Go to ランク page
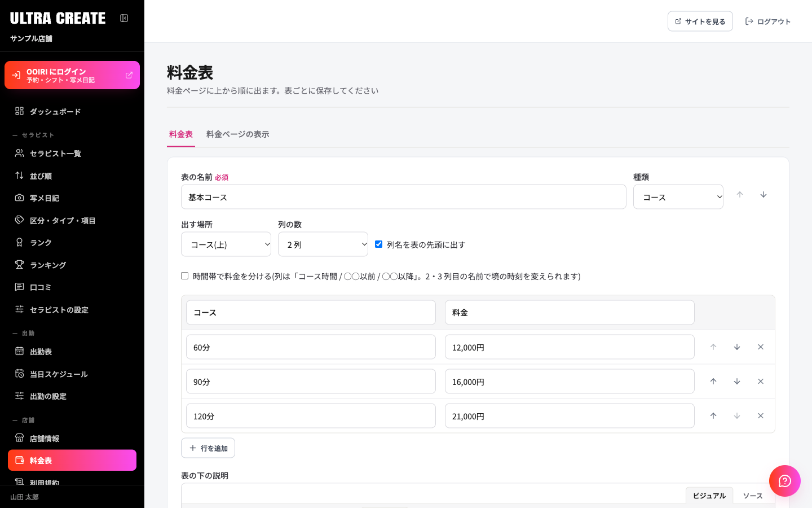Screen dimensions: 812x508 (x=72, y=243)
